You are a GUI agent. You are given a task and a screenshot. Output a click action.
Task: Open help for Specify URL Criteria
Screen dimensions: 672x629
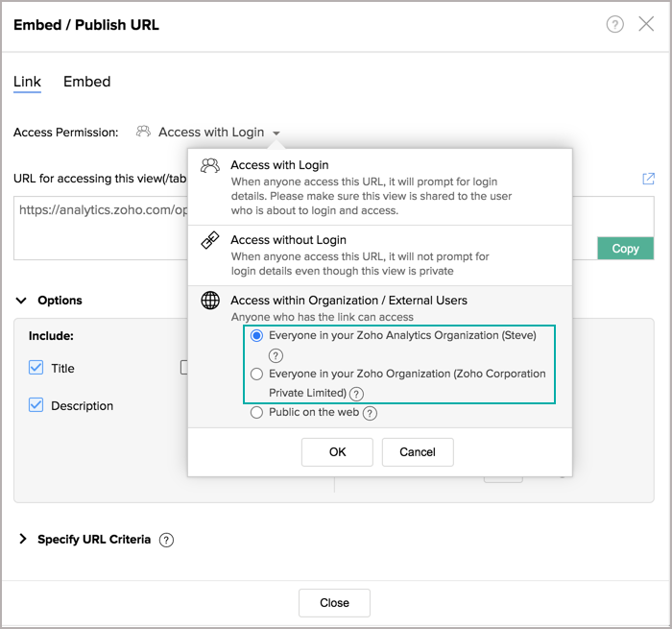pos(166,540)
